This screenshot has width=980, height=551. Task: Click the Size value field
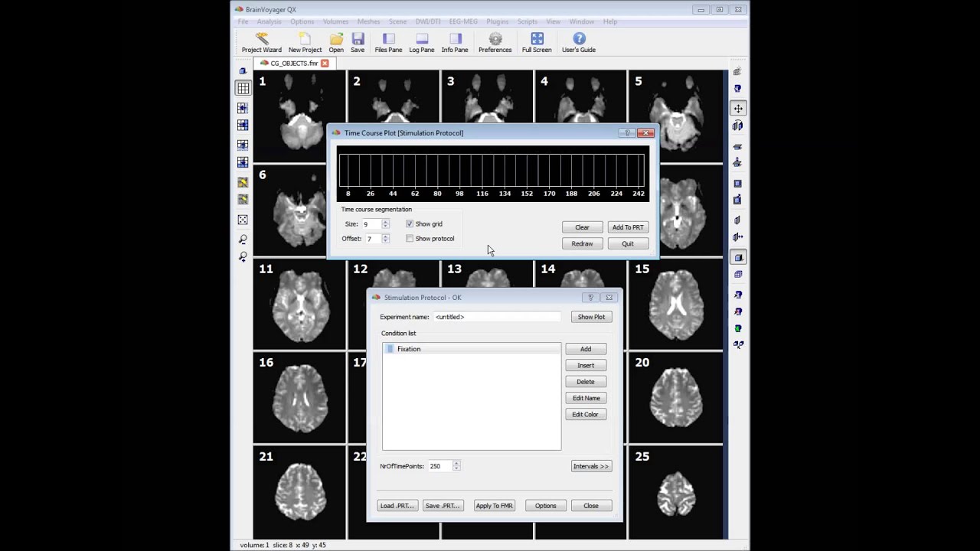click(x=371, y=224)
